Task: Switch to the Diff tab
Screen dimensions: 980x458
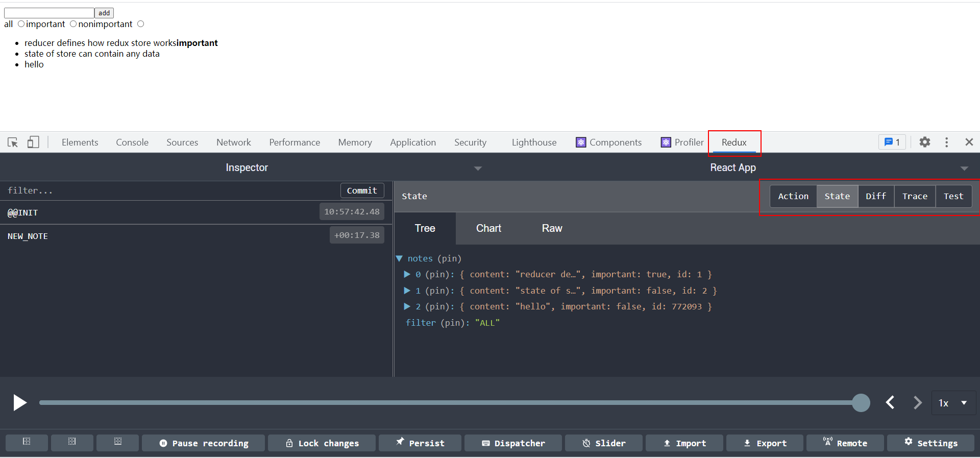Action: pos(876,196)
